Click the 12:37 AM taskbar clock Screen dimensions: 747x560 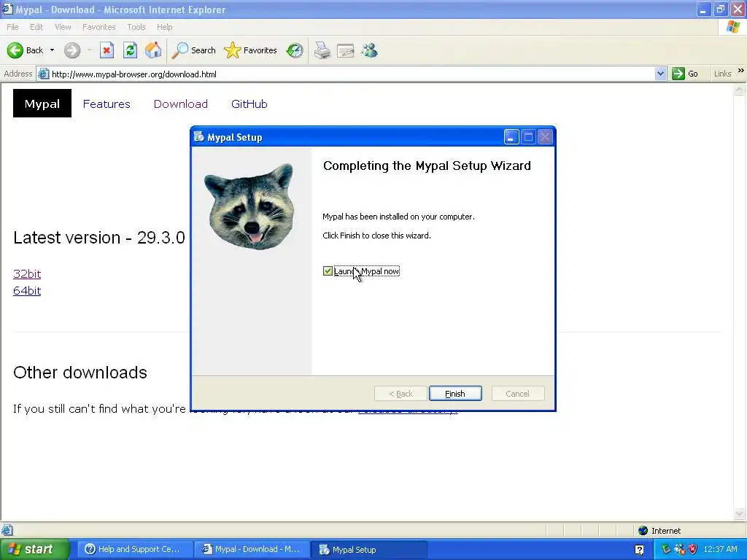pos(720,550)
